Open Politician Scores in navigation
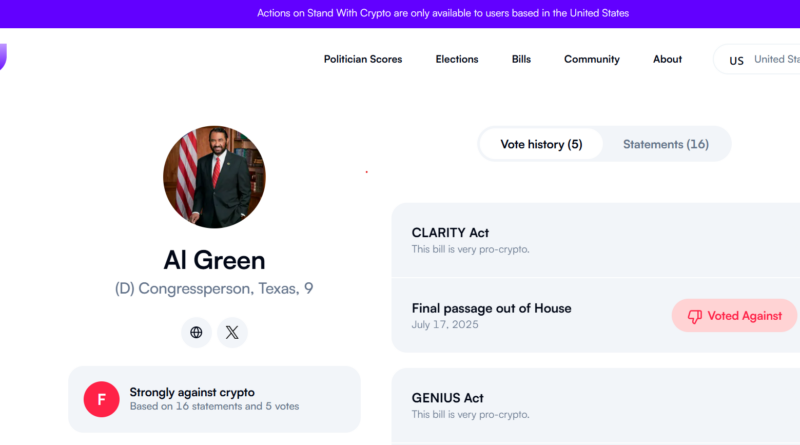Viewport: 800px width, 445px height. tap(363, 59)
